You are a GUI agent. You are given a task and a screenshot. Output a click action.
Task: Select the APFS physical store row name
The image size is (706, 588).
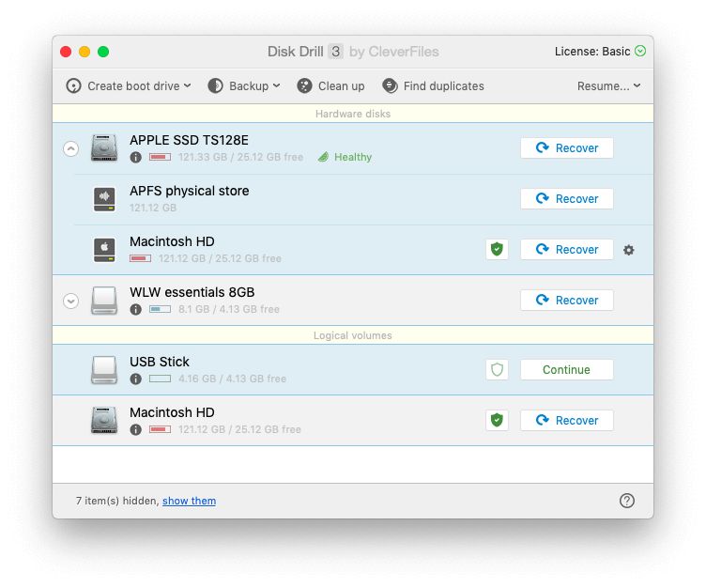189,191
